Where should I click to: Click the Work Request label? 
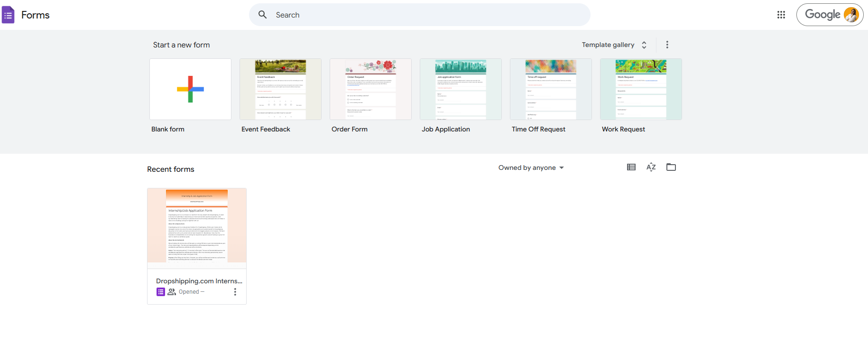pos(623,129)
